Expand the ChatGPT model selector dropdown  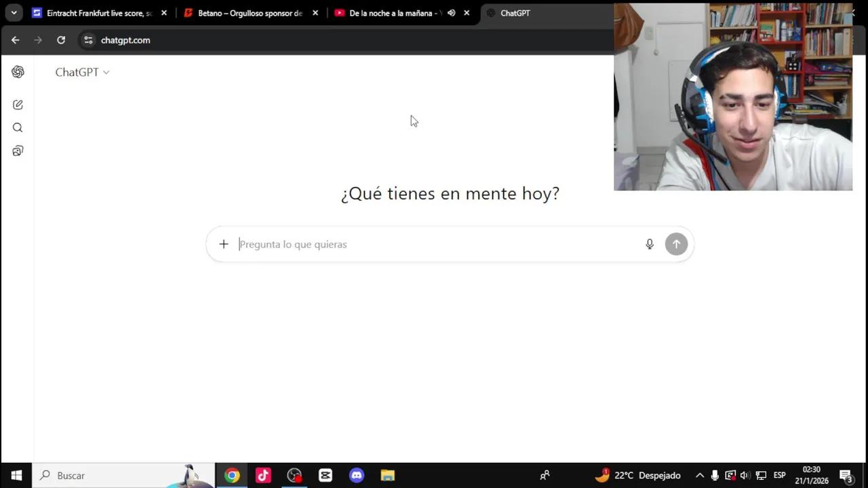(82, 73)
